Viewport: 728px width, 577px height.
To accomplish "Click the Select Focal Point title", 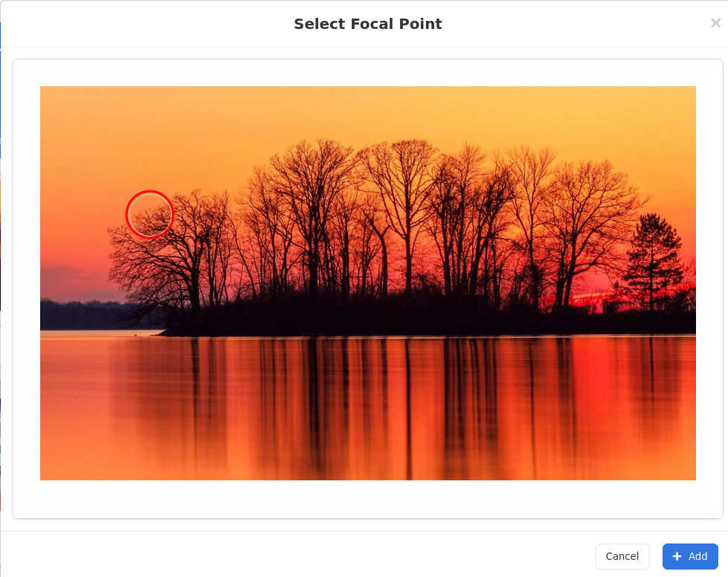I will click(x=367, y=24).
